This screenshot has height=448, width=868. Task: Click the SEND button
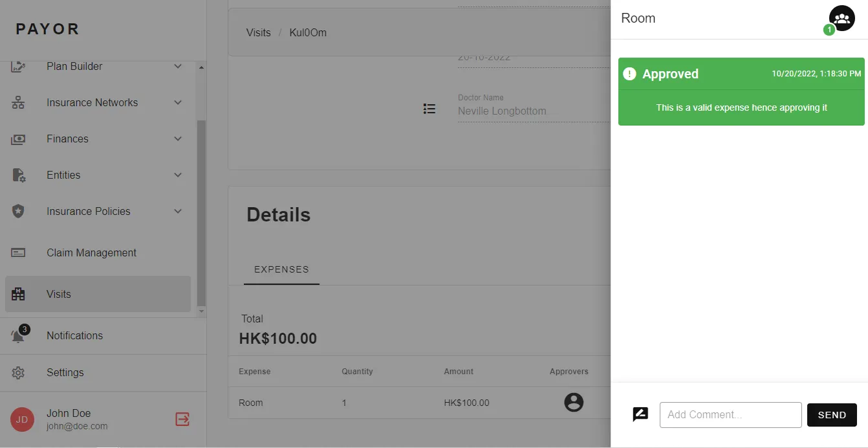click(x=832, y=415)
